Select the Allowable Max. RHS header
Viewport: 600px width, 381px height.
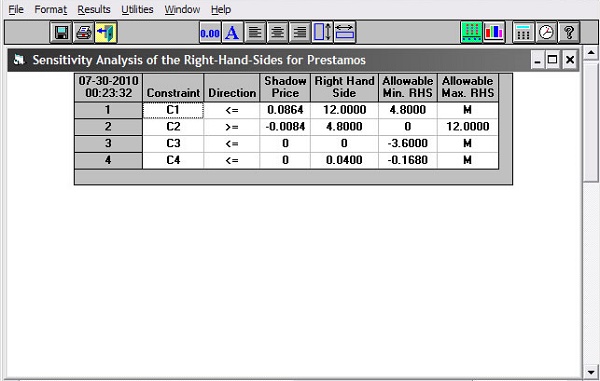(x=468, y=88)
